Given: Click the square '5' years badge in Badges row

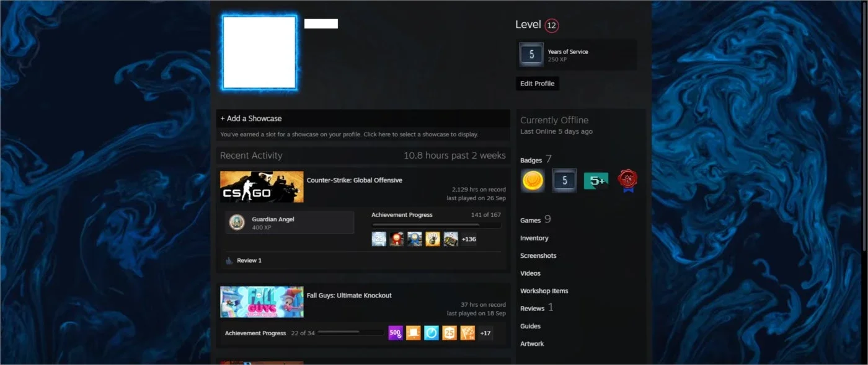Looking at the screenshot, I should 564,180.
